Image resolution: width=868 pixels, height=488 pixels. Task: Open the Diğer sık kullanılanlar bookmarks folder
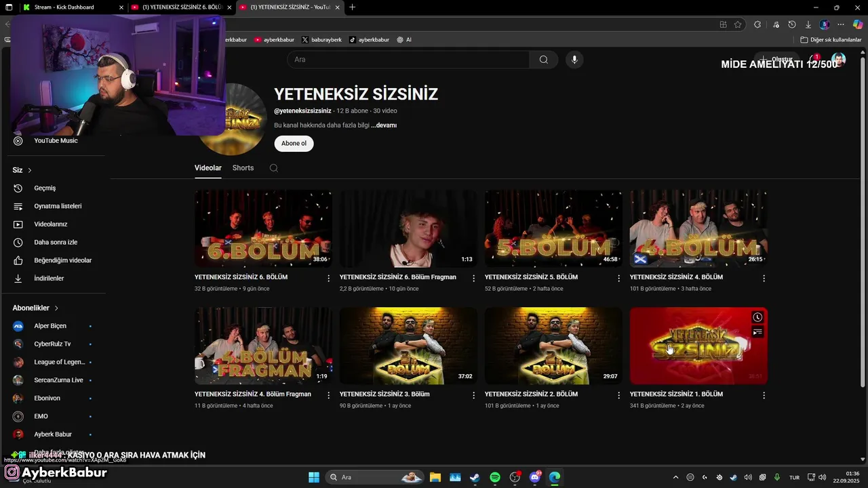pyautogui.click(x=831, y=40)
